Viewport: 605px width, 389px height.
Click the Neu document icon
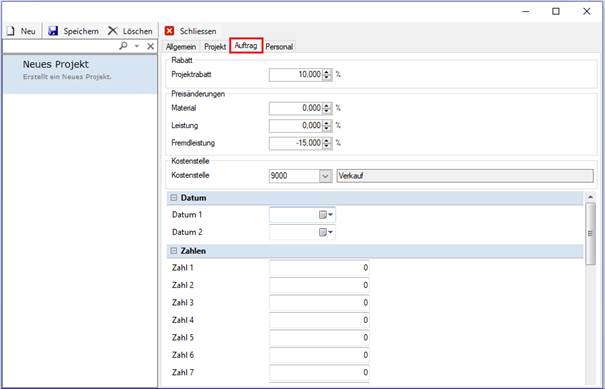click(11, 31)
